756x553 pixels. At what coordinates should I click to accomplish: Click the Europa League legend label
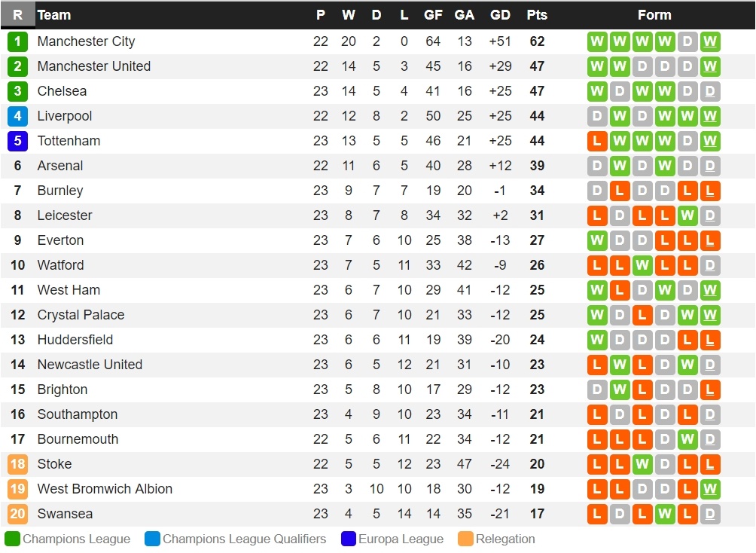point(401,539)
